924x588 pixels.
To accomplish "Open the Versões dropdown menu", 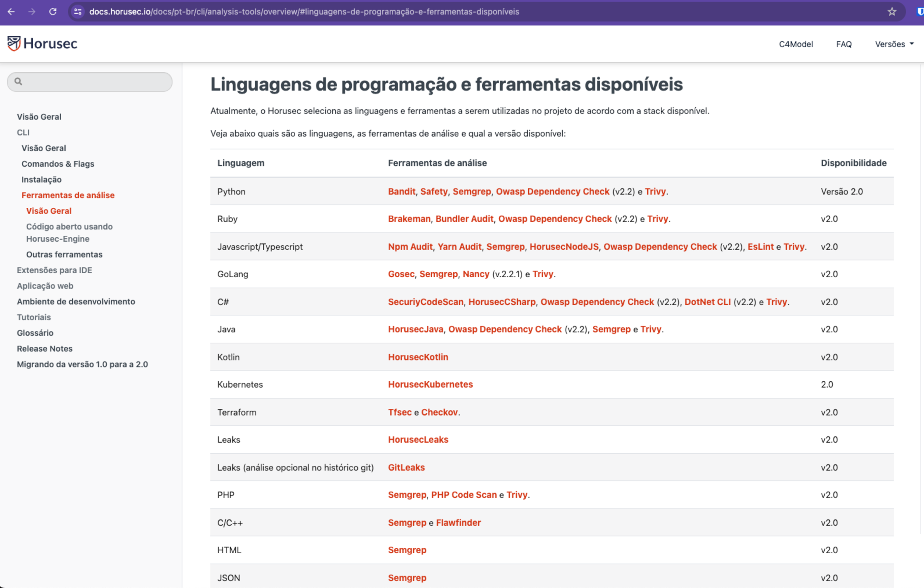I will tap(894, 44).
